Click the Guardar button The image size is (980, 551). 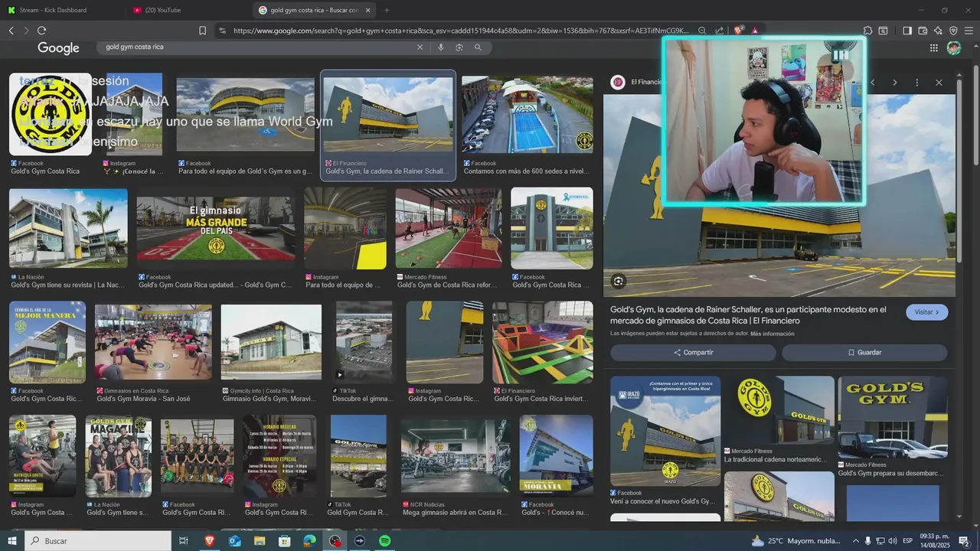tap(864, 353)
